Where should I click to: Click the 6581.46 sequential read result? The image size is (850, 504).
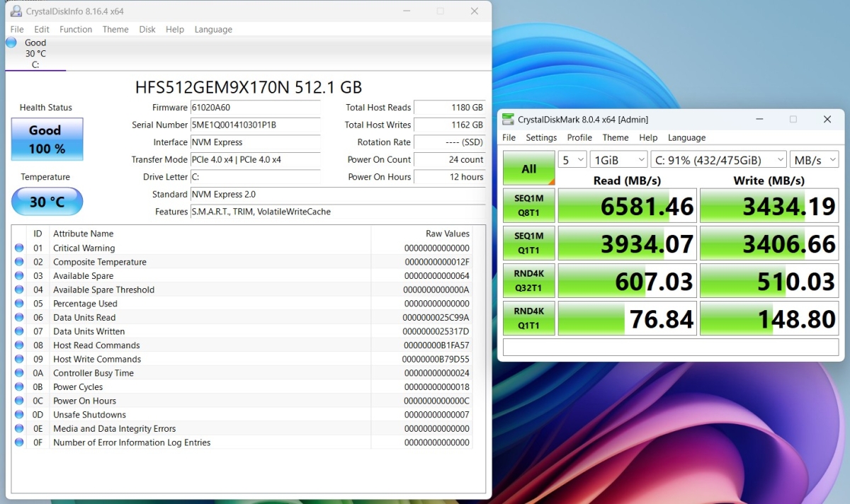(x=628, y=205)
